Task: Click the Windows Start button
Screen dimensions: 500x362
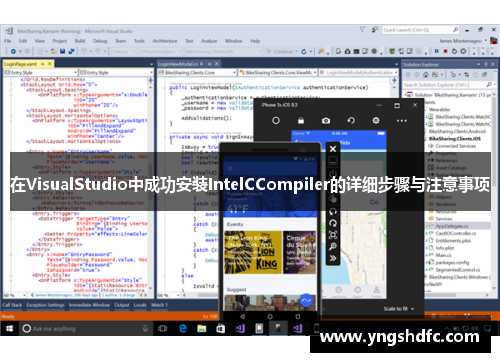Action: tap(9, 329)
